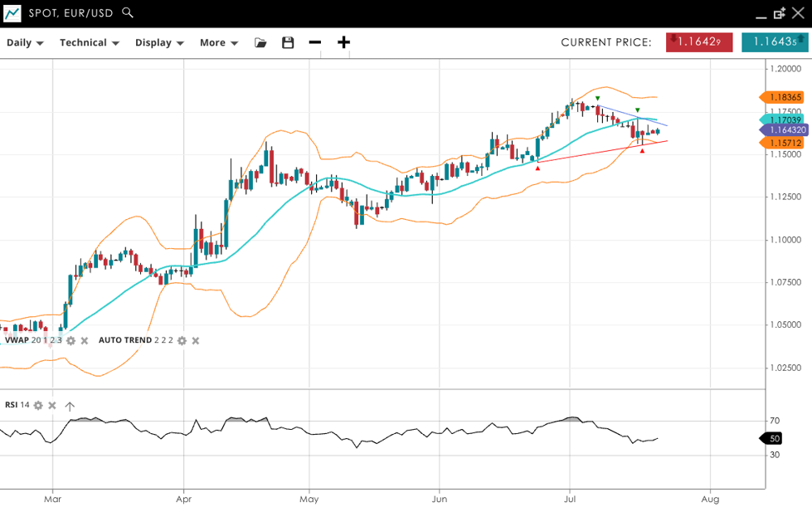Click the red sell price 1.16429

pyautogui.click(x=699, y=42)
